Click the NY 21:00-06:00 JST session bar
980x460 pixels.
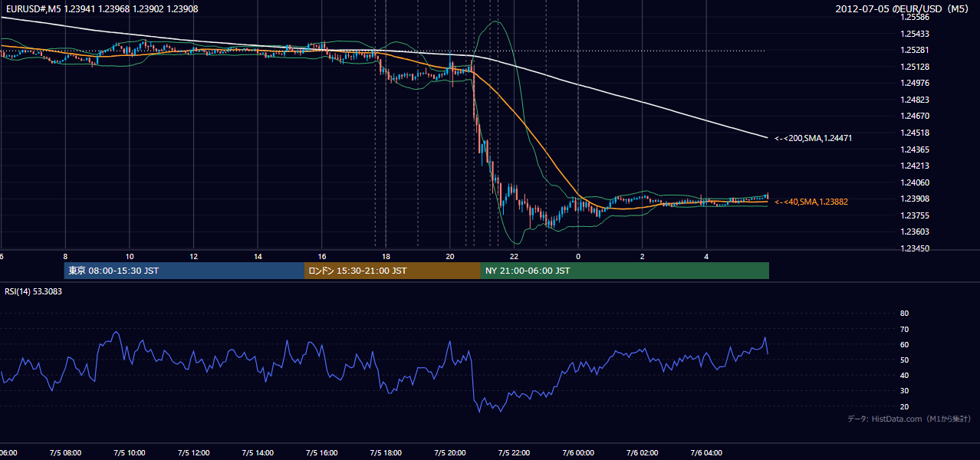(625, 271)
